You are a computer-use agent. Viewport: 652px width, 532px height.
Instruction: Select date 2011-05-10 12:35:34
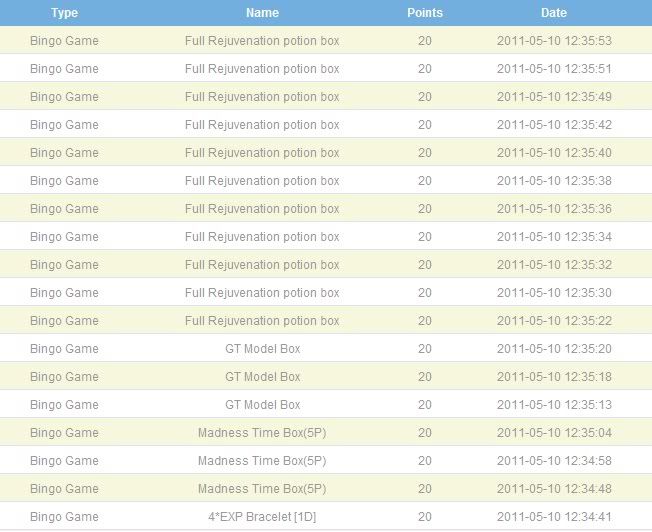[554, 237]
